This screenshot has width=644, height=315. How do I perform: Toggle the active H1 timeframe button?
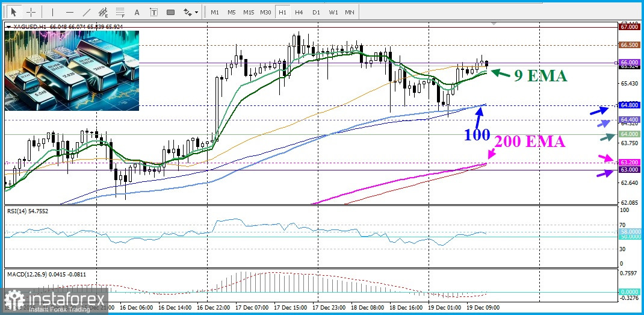[282, 12]
